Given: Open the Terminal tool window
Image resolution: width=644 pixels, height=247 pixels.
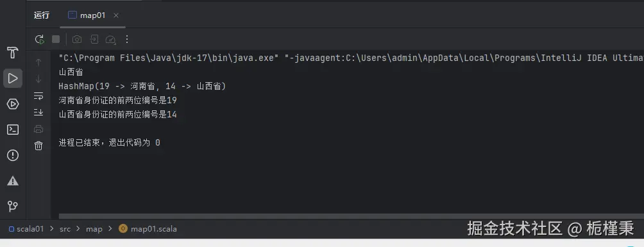Looking at the screenshot, I should (13, 130).
